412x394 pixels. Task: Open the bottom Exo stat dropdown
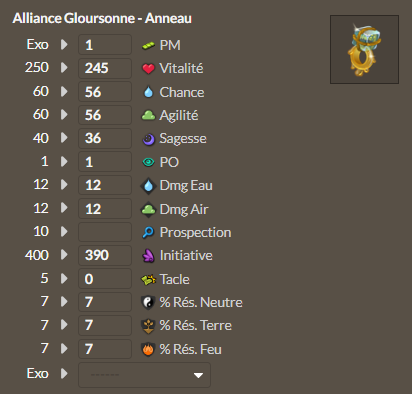(x=144, y=375)
